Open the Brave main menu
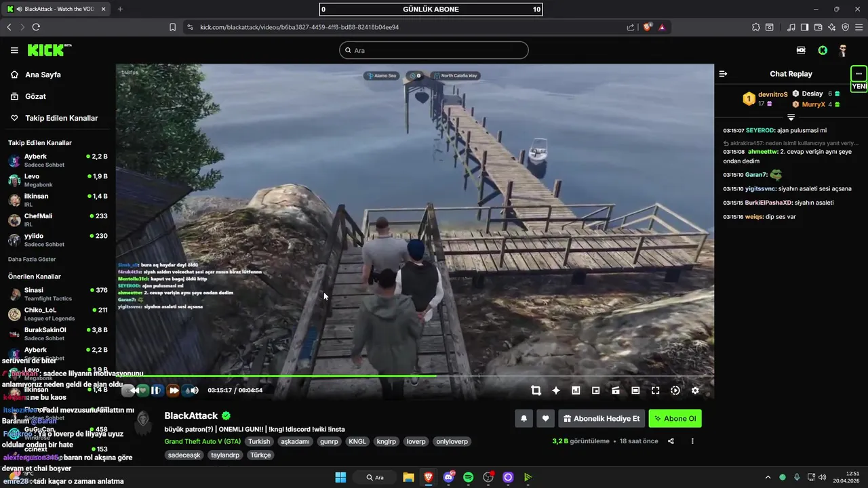This screenshot has width=868, height=488. point(859,27)
